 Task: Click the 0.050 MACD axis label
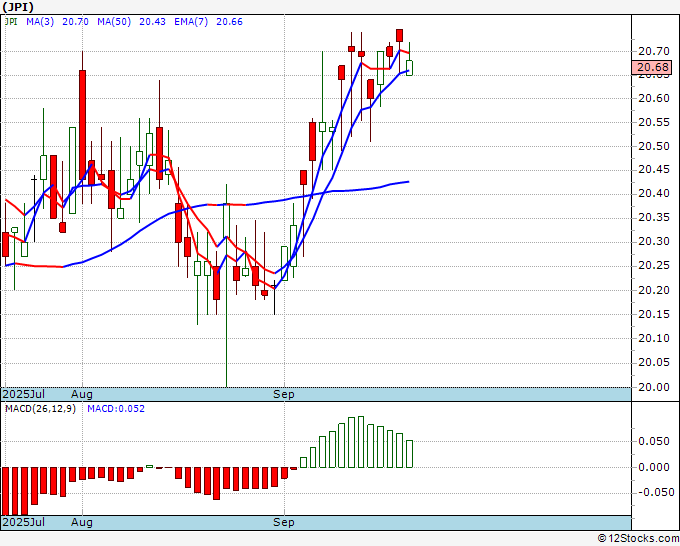point(654,441)
